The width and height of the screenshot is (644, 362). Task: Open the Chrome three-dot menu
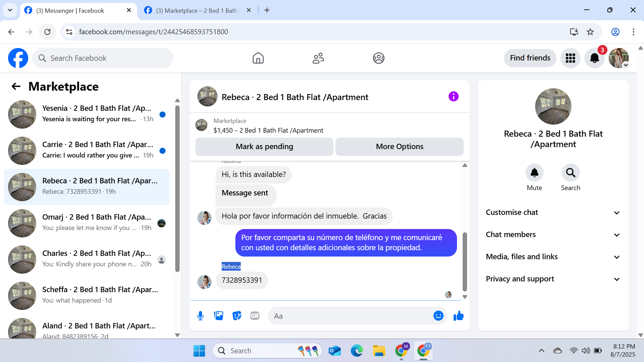(633, 32)
